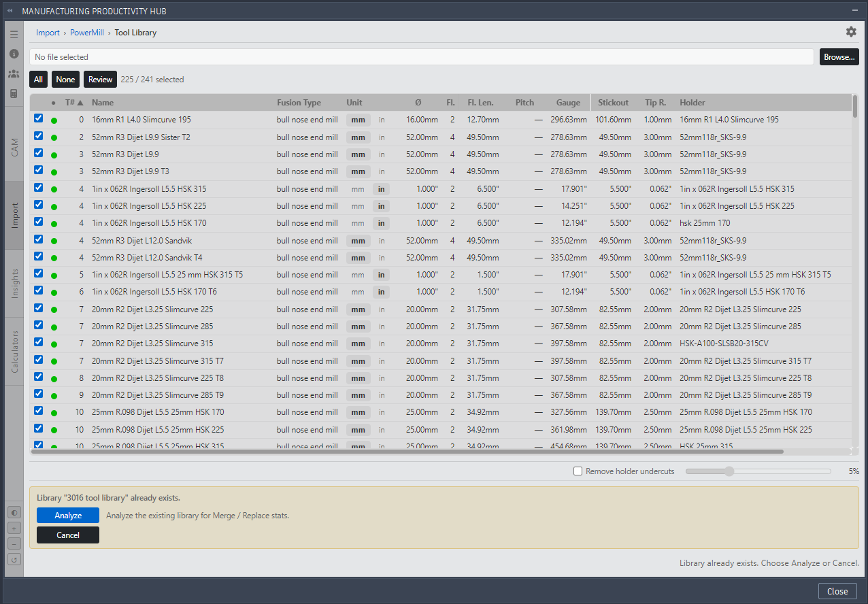Toggle the contrast theme icon button
The width and height of the screenshot is (868, 604).
pos(14,512)
